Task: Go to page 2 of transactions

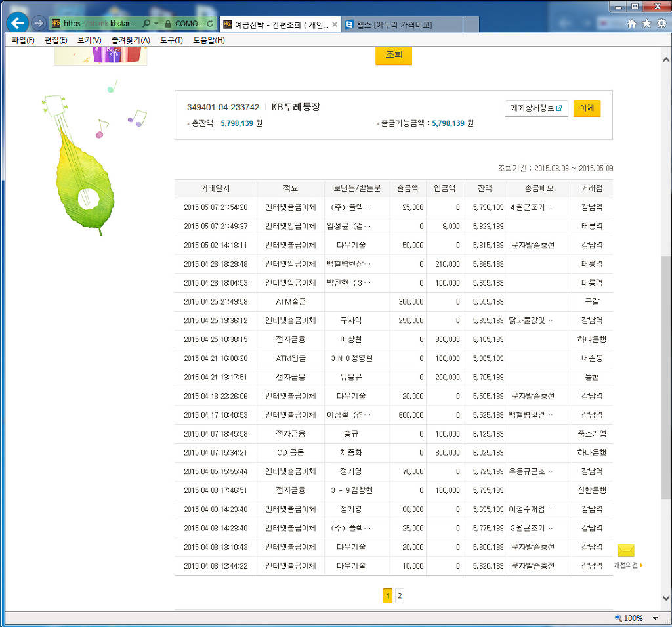Action: 400,595
